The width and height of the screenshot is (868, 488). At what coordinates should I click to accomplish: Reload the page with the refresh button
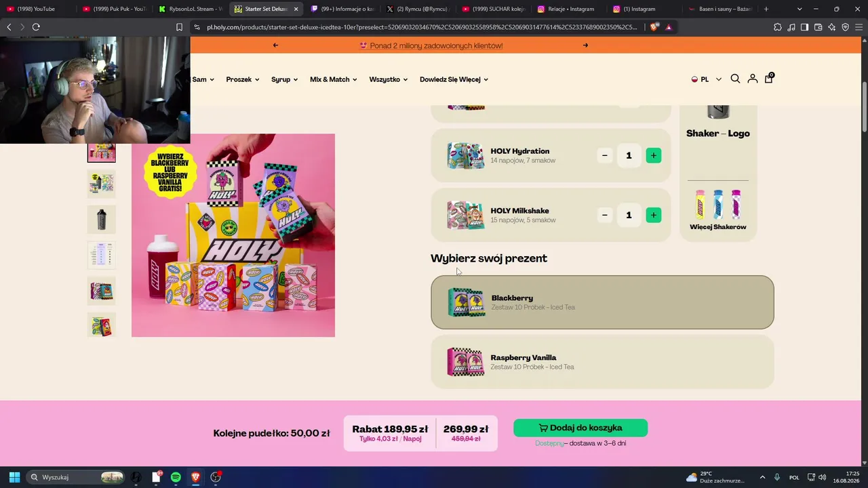(36, 27)
